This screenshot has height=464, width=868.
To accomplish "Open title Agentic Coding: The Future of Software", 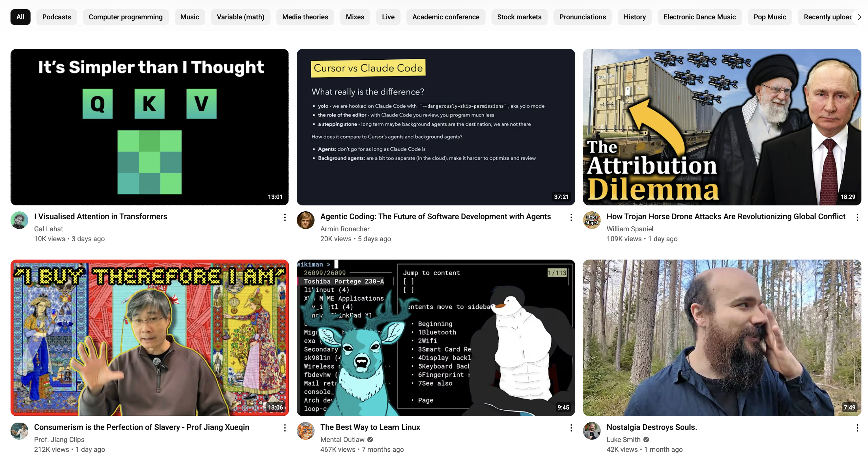I will pyautogui.click(x=435, y=217).
